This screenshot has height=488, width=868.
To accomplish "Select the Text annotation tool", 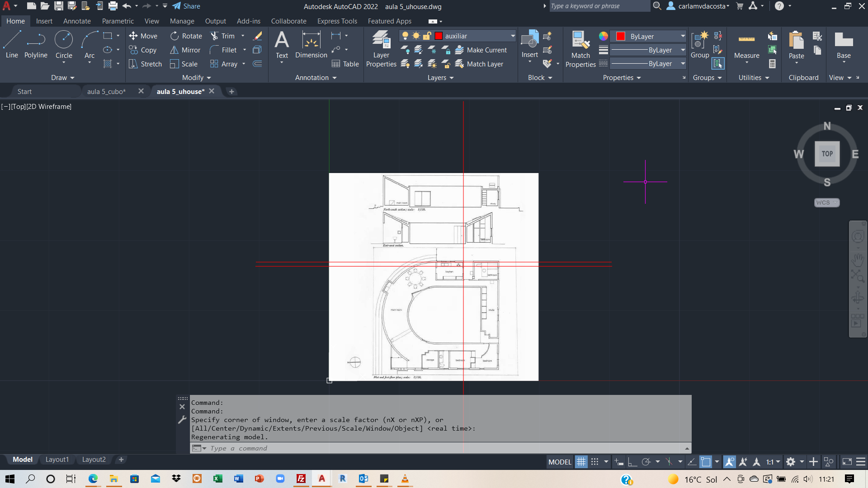I will click(x=282, y=45).
